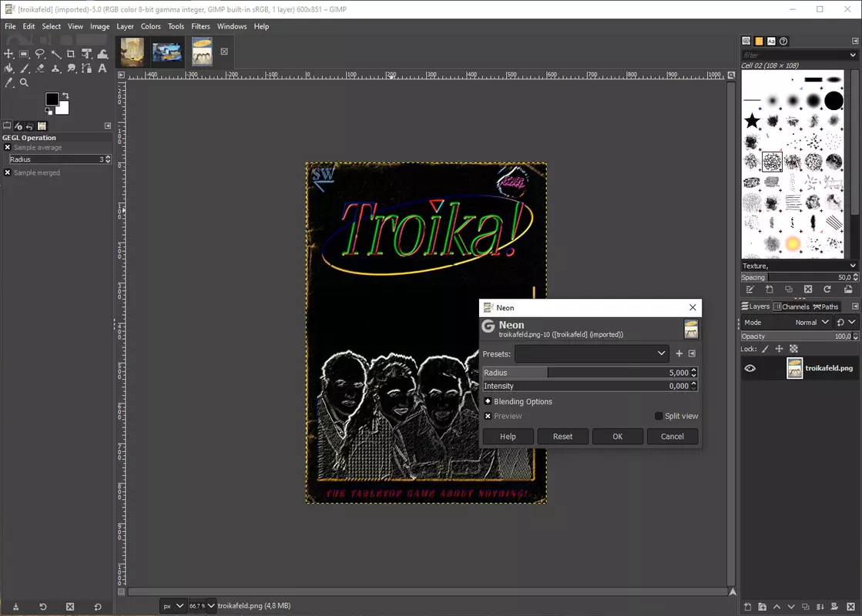This screenshot has height=616, width=862.
Task: Select the Move tool in the toolbox
Action: [x=8, y=54]
